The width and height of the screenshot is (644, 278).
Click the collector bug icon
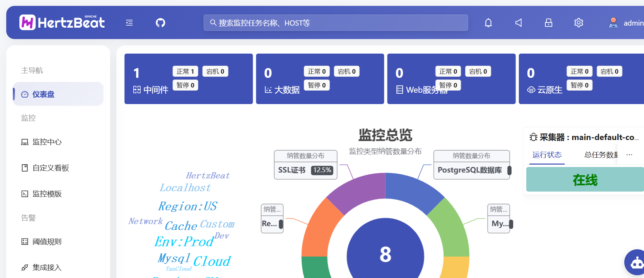point(533,137)
